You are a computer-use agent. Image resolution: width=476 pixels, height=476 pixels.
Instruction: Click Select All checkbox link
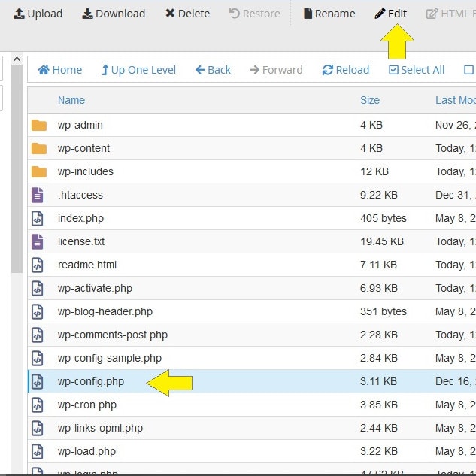(417, 70)
